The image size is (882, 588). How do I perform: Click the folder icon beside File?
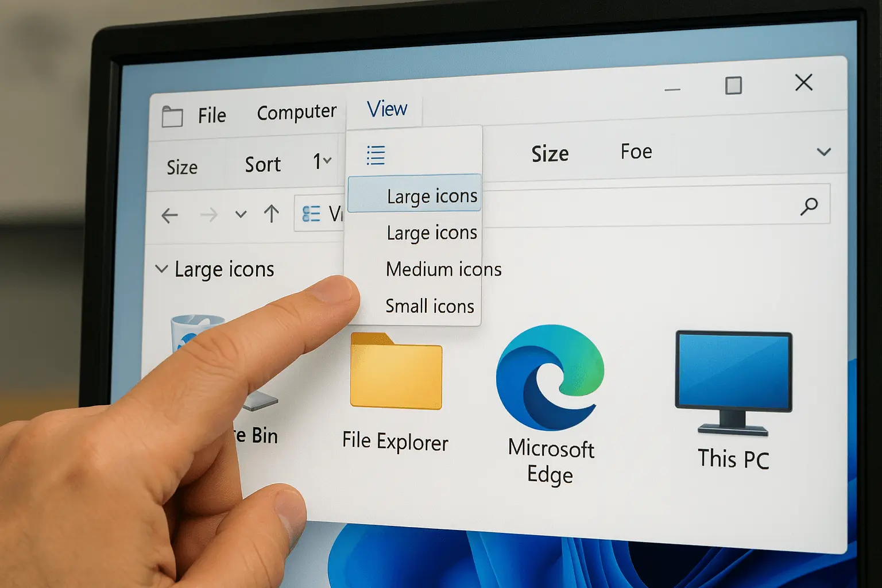pyautogui.click(x=172, y=117)
